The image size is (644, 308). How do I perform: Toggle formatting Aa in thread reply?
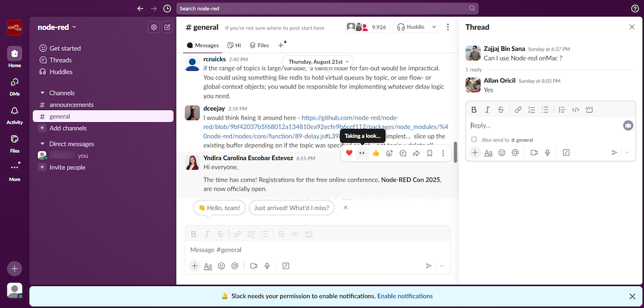click(x=488, y=152)
